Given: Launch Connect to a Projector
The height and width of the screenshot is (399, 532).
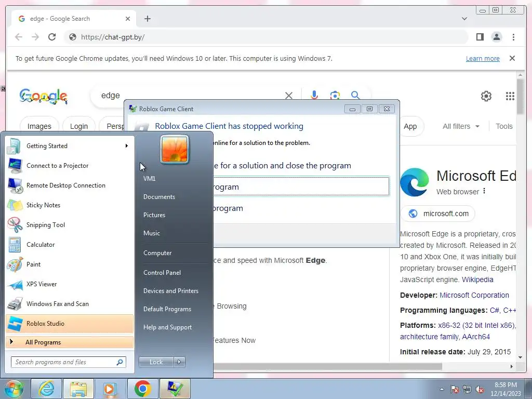Looking at the screenshot, I should tap(70, 166).
